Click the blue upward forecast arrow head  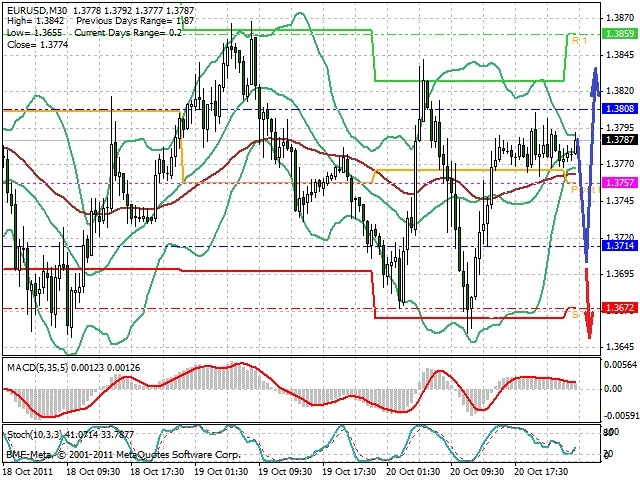click(x=596, y=81)
